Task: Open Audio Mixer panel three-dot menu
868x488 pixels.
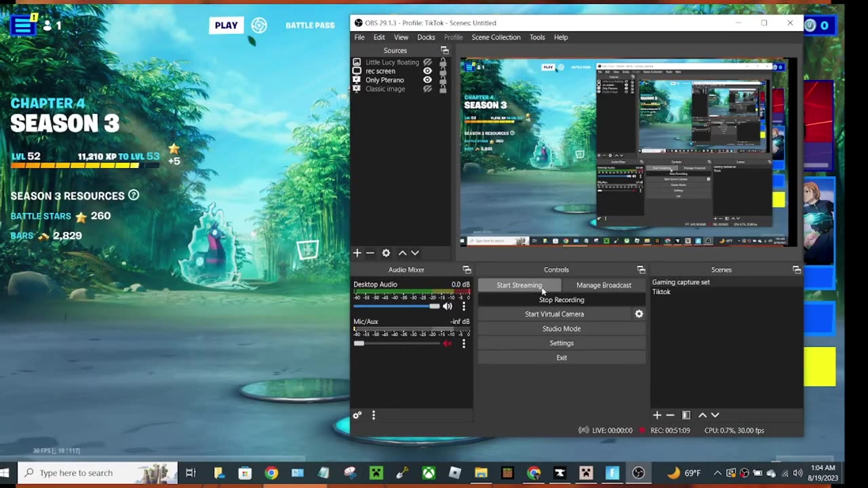Action: click(374, 415)
